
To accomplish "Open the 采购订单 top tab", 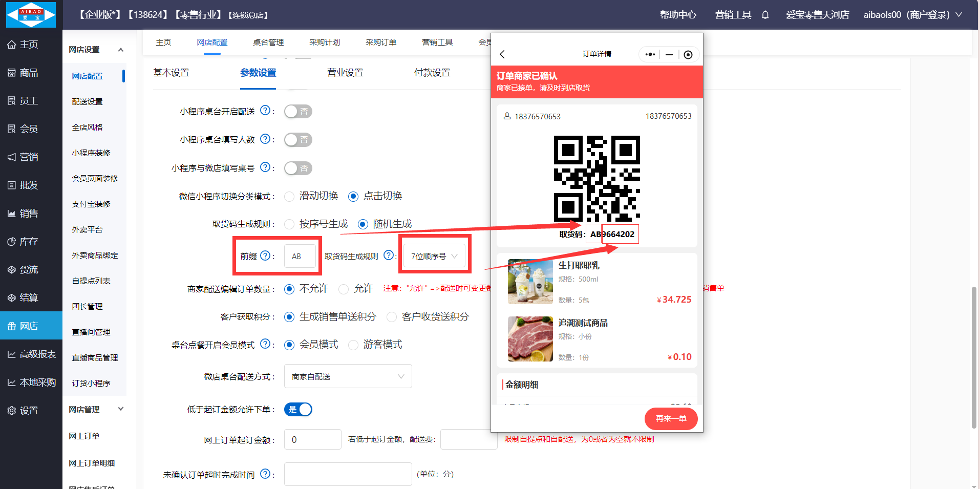I will [381, 42].
